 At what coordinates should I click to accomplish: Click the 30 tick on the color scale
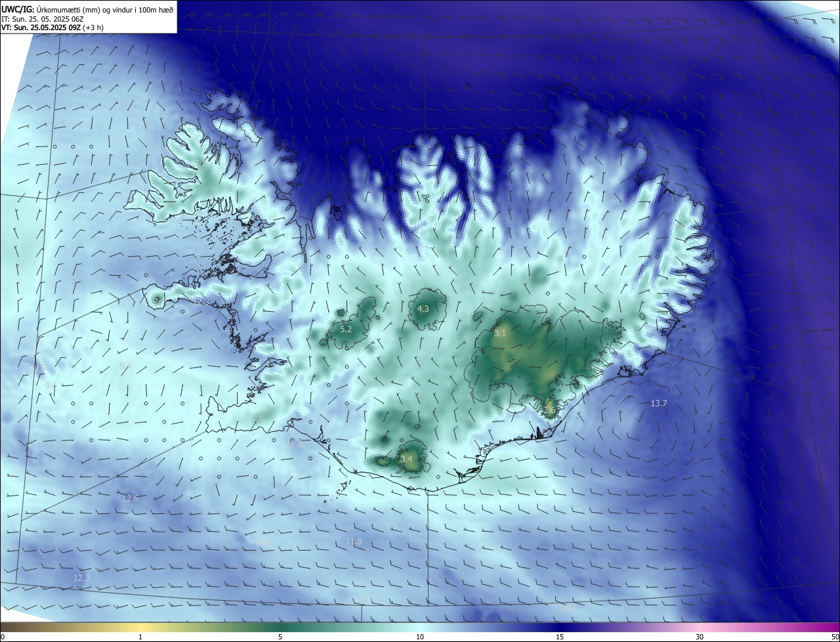click(700, 637)
